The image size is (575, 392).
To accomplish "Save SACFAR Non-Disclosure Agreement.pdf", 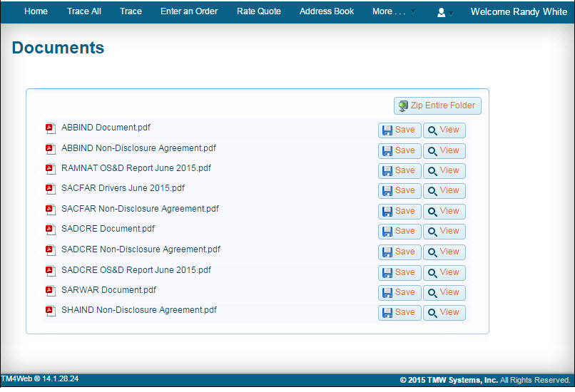I will click(400, 212).
